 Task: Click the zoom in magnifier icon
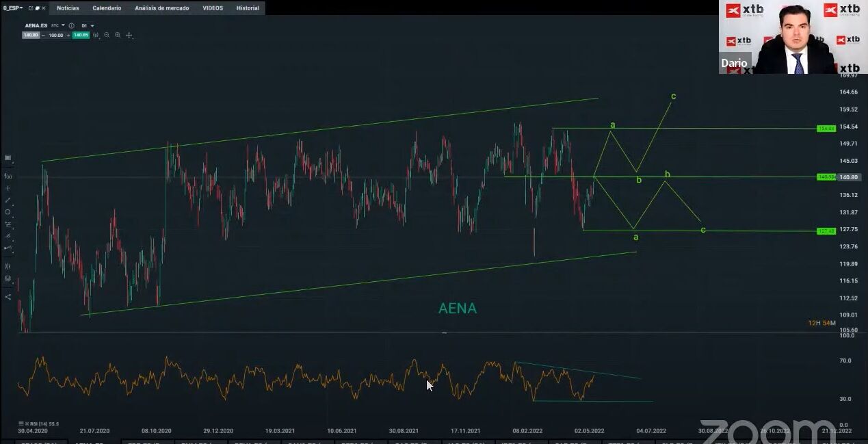pos(118,35)
